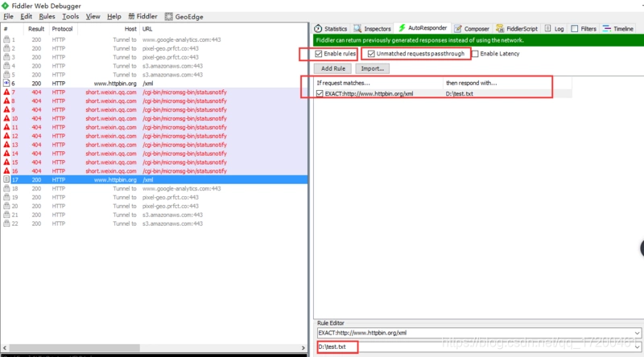The image size is (644, 357).
Task: Click the Fiddler menu with book icon
Action: coord(143,16)
